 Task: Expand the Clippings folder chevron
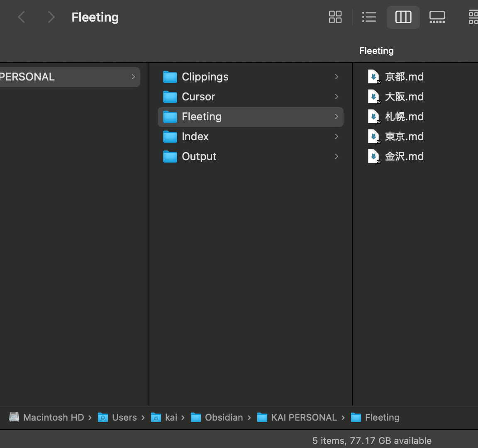(337, 77)
